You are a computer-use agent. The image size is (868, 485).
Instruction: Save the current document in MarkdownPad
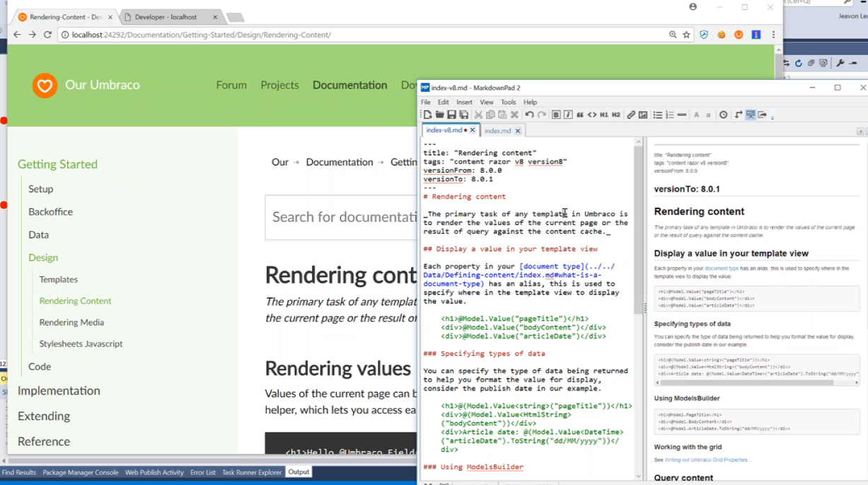point(451,115)
